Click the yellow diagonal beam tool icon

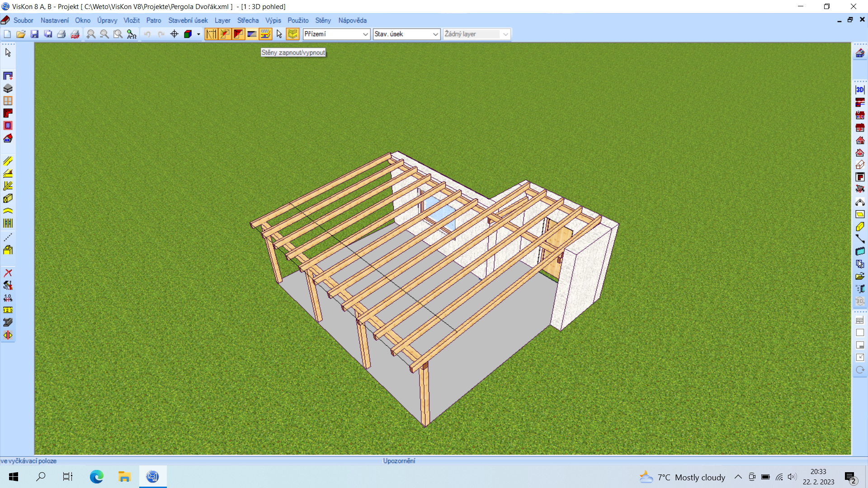(x=8, y=161)
